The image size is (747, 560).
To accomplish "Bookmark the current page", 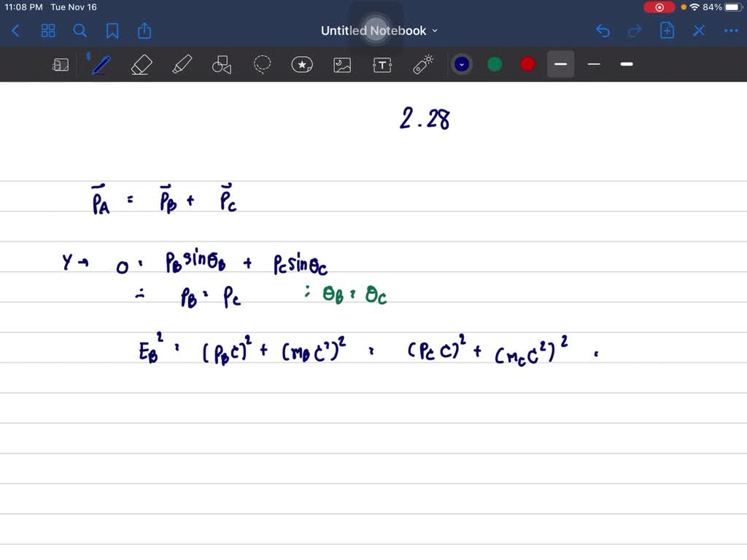I will click(112, 30).
